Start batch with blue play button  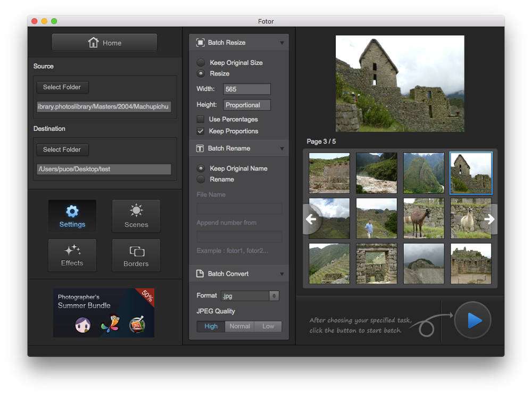tap(472, 320)
